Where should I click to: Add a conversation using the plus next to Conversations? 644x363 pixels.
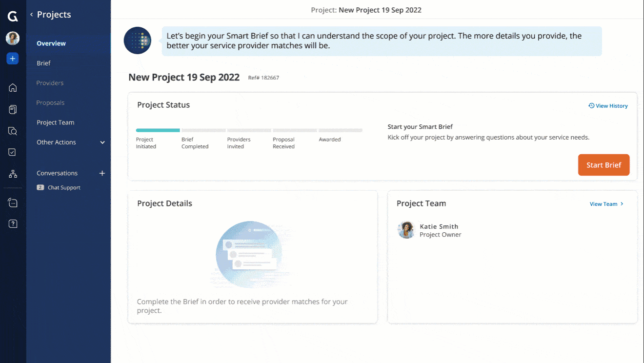[102, 173]
